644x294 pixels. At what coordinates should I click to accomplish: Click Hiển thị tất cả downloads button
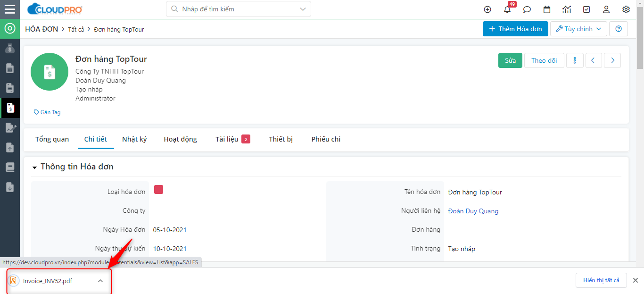click(601, 280)
